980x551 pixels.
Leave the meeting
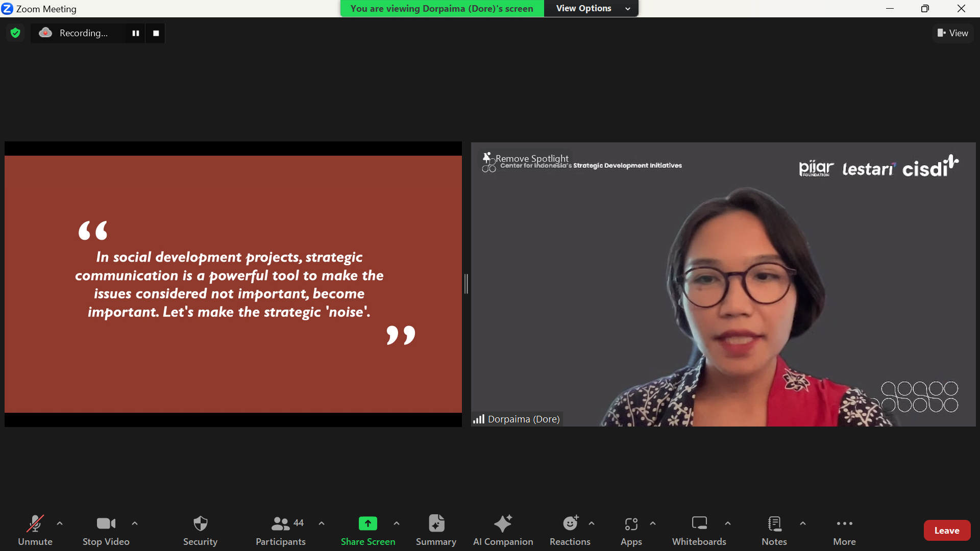coord(946,531)
